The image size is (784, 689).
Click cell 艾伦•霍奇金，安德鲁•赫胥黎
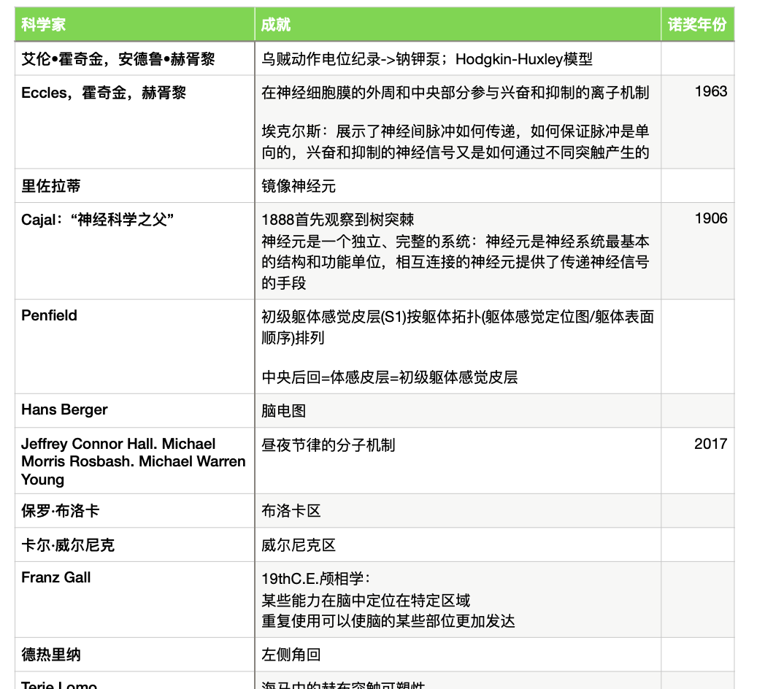pyautogui.click(x=135, y=58)
